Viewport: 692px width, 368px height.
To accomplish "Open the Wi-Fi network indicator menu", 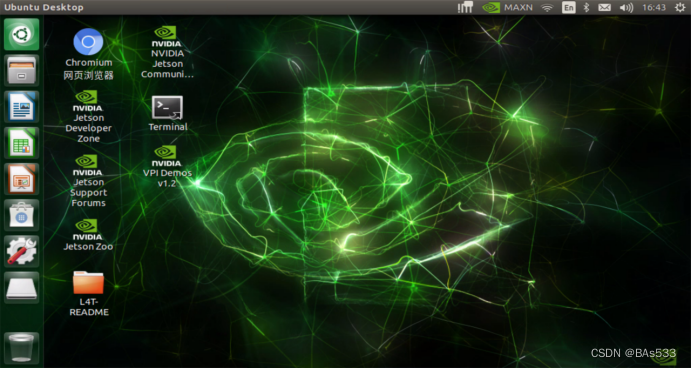I will coord(547,8).
